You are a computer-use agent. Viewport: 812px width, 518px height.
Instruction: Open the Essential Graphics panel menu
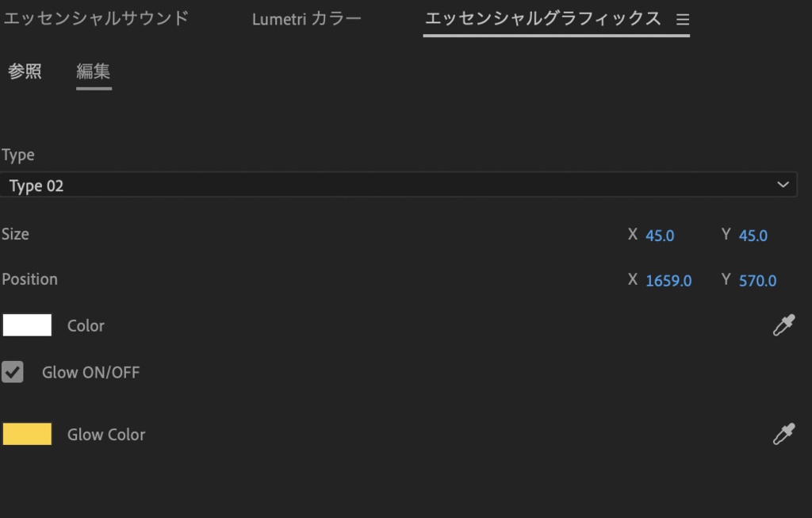click(x=682, y=19)
